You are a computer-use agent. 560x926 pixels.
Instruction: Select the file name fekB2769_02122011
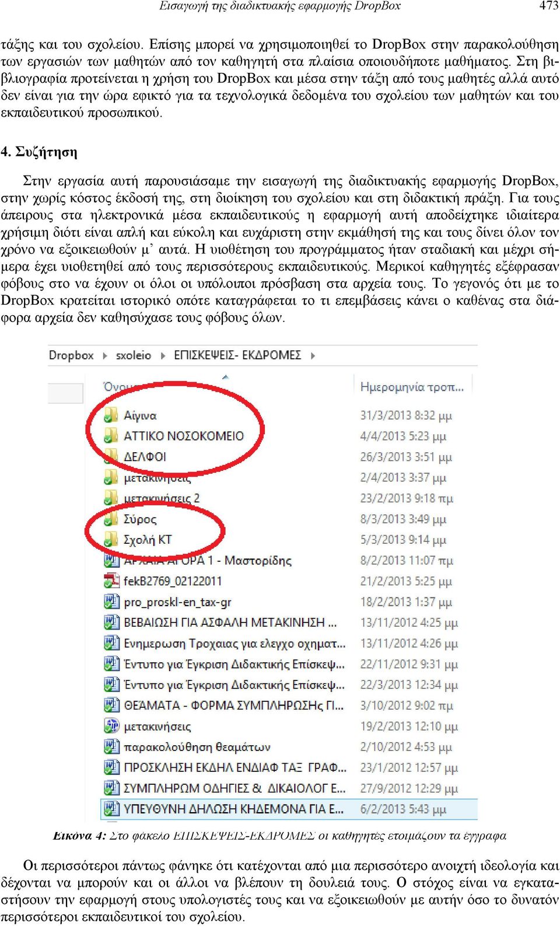click(173, 581)
